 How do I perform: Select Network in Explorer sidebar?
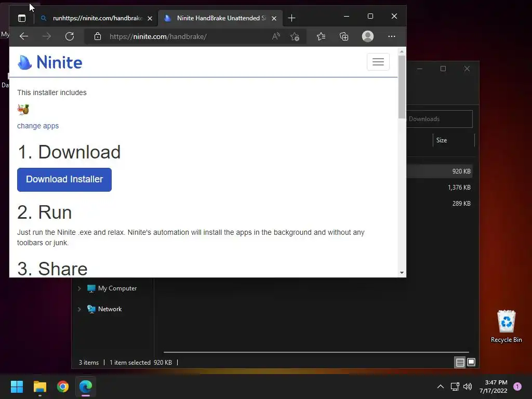coord(104,309)
